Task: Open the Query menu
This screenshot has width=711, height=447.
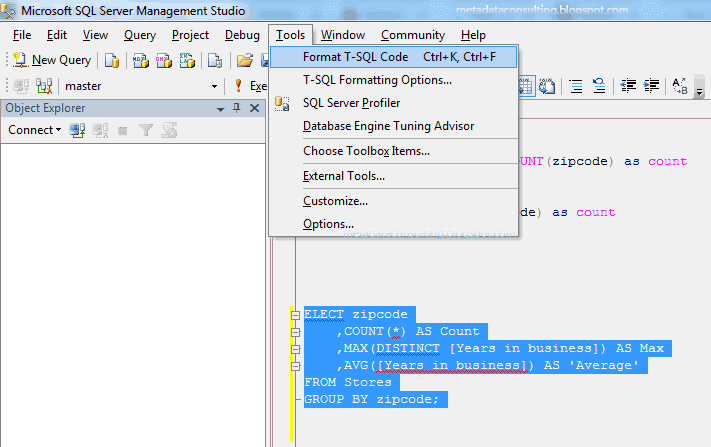Action: tap(140, 35)
